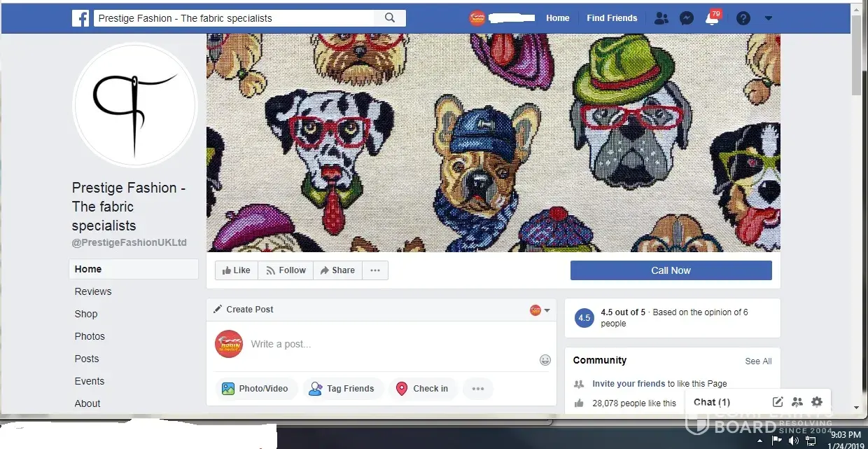Like the Prestige Fashion page
The image size is (868, 449).
point(237,270)
